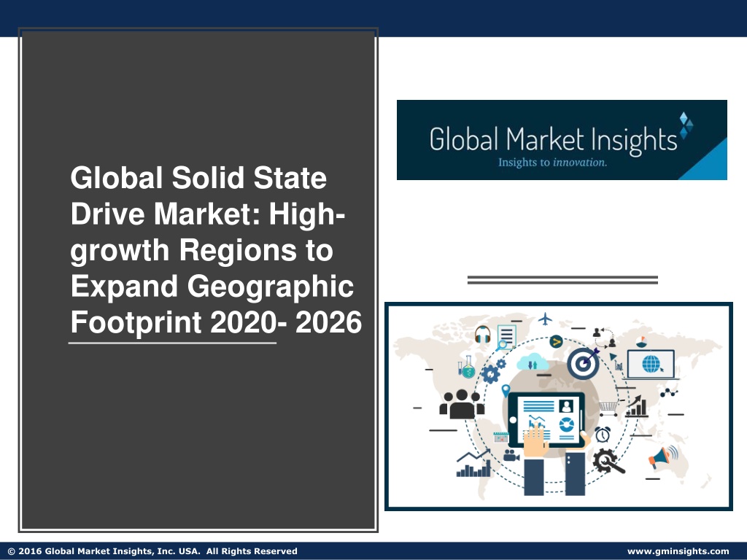Click the gear with wrench icon
This screenshot has height=560, width=747.
click(608, 461)
